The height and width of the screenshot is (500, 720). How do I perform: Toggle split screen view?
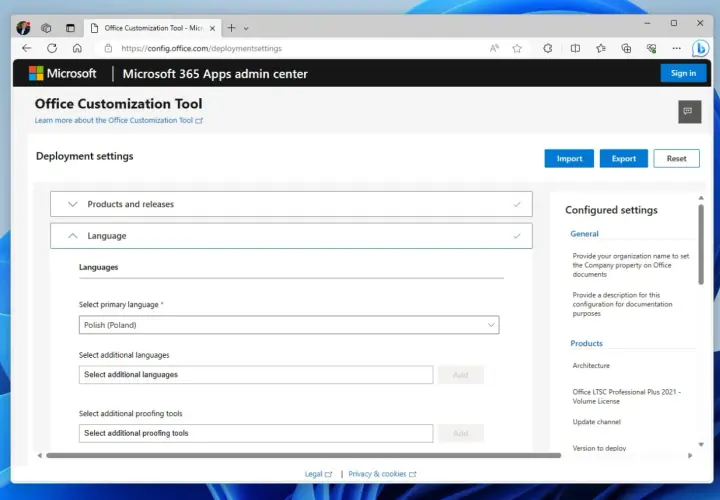(x=575, y=48)
